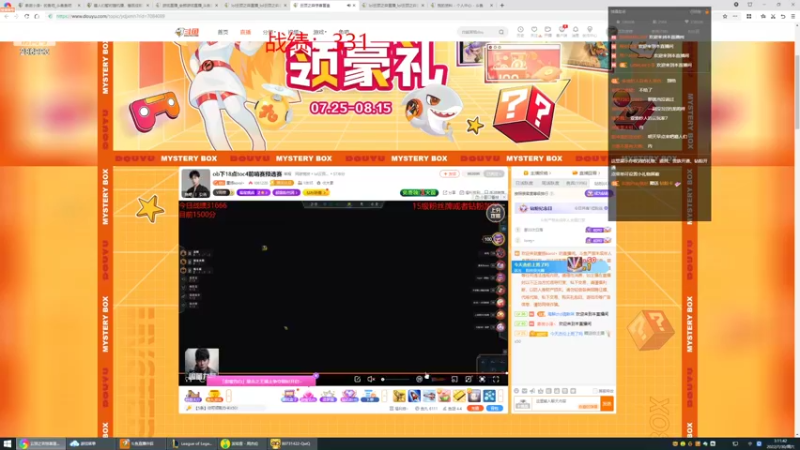Click the gold bar gift icon
The width and height of the screenshot is (800, 450).
click(x=459, y=395)
